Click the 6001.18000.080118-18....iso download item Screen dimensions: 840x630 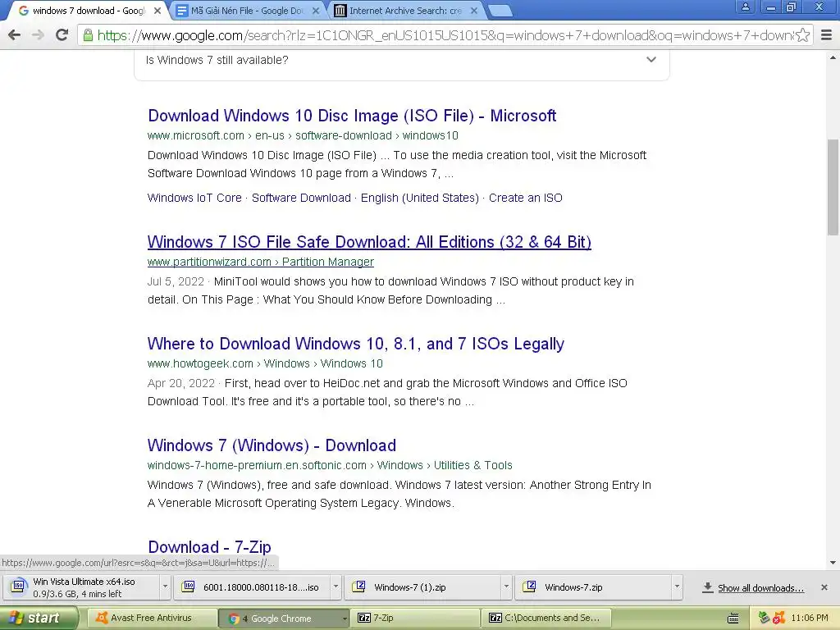click(252, 587)
